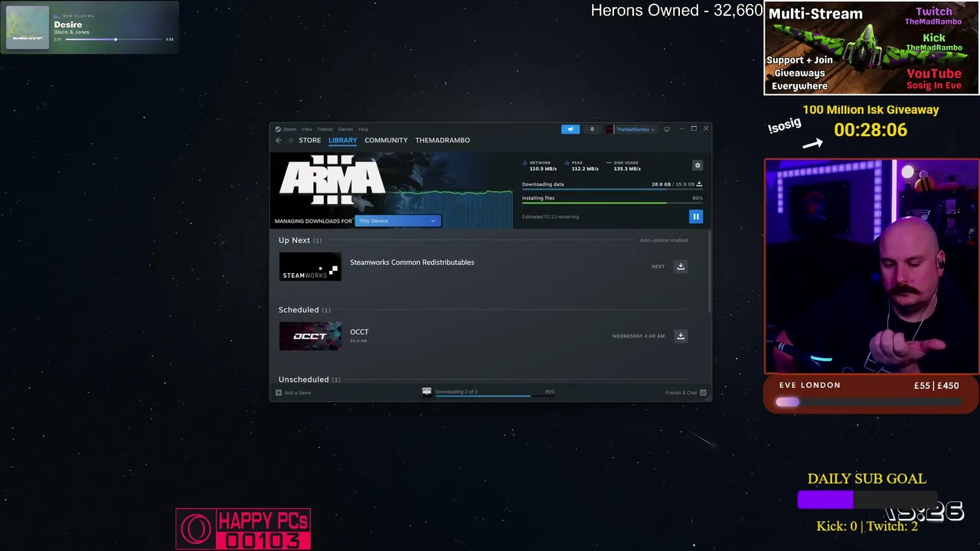Pause the Arma 3 download

coord(696,217)
